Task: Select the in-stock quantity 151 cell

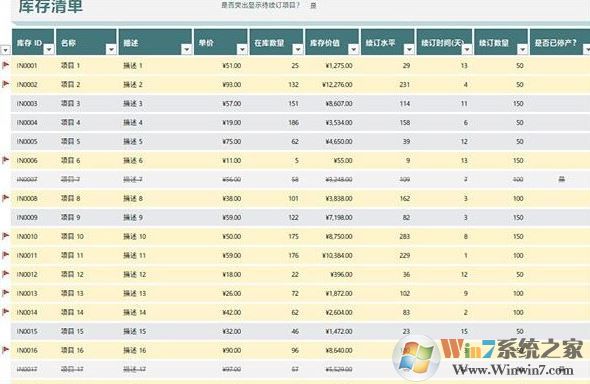Action: click(x=293, y=103)
